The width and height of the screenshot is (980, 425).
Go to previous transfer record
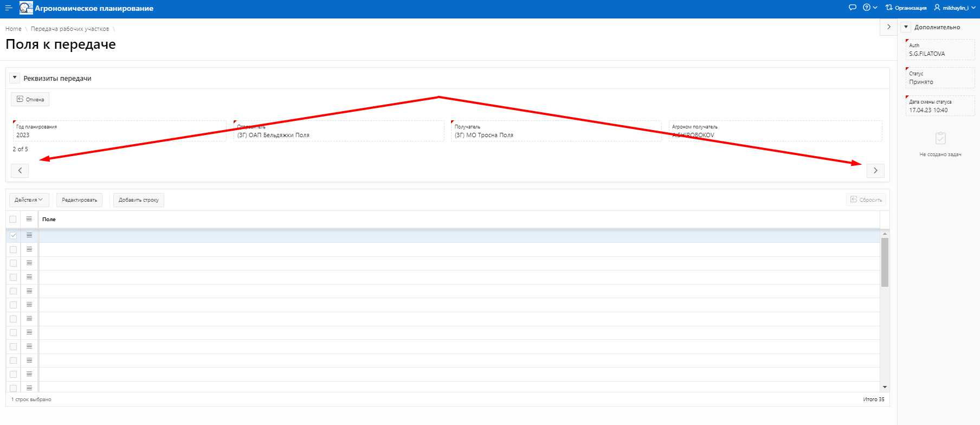pos(20,171)
